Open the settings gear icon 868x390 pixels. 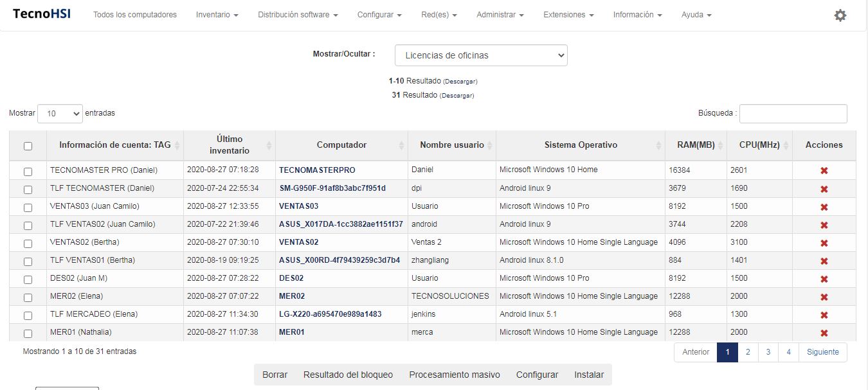pyautogui.click(x=840, y=15)
